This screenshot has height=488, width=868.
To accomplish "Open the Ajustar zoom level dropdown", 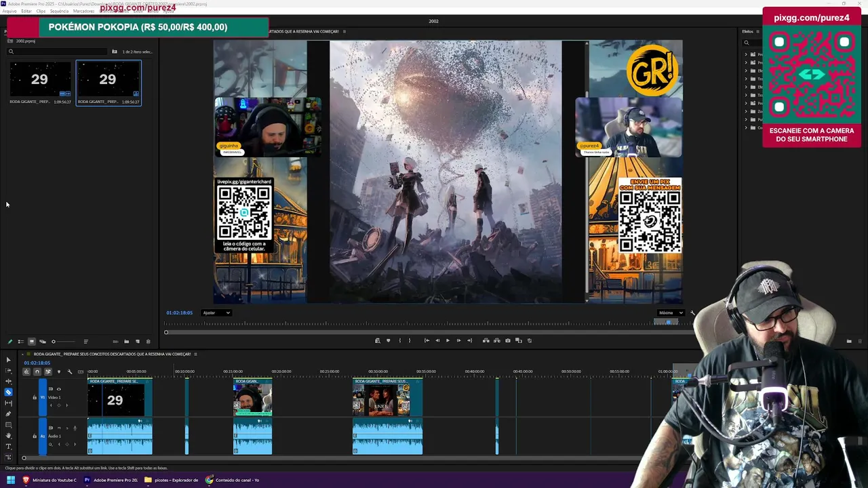I will (x=216, y=312).
